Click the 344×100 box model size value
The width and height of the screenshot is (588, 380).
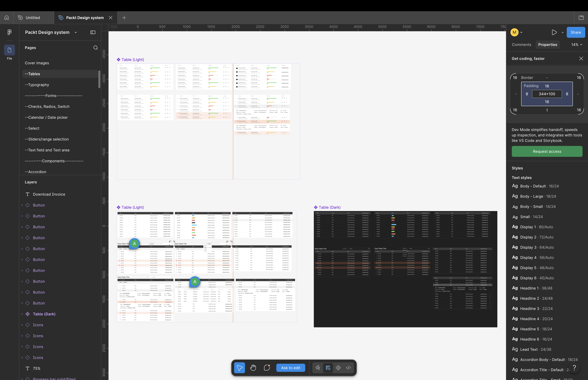tap(547, 94)
